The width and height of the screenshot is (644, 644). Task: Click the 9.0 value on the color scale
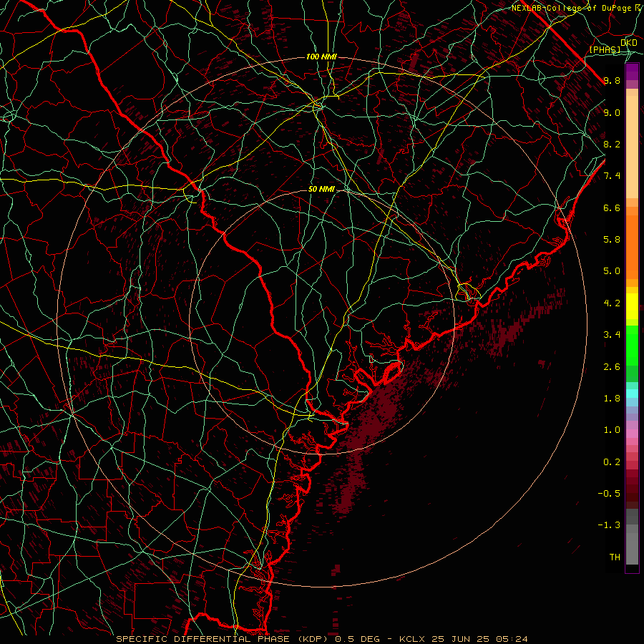(612, 112)
